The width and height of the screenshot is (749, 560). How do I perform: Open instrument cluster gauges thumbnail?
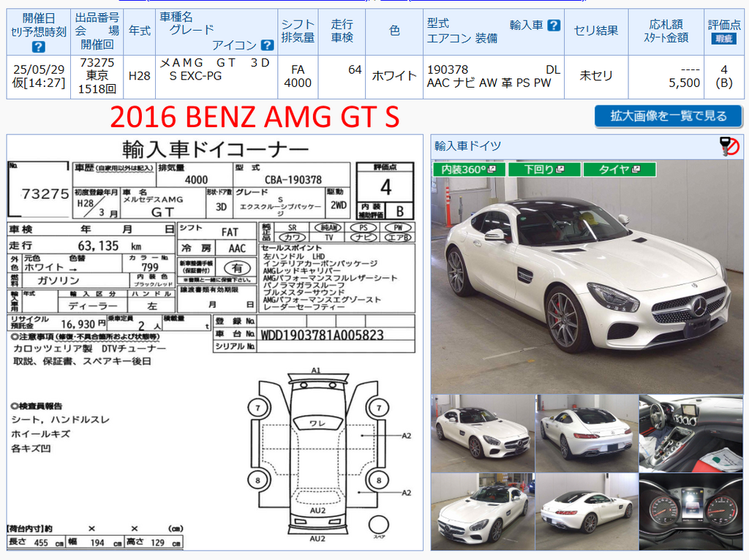[x=690, y=511]
